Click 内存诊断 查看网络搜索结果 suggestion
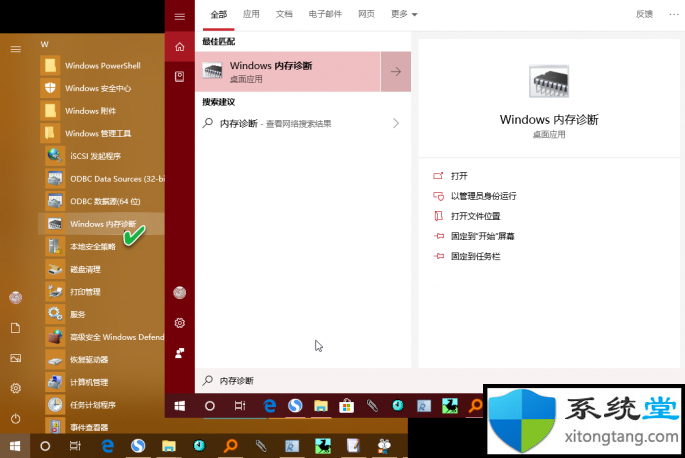The width and height of the screenshot is (685, 458). tap(303, 123)
